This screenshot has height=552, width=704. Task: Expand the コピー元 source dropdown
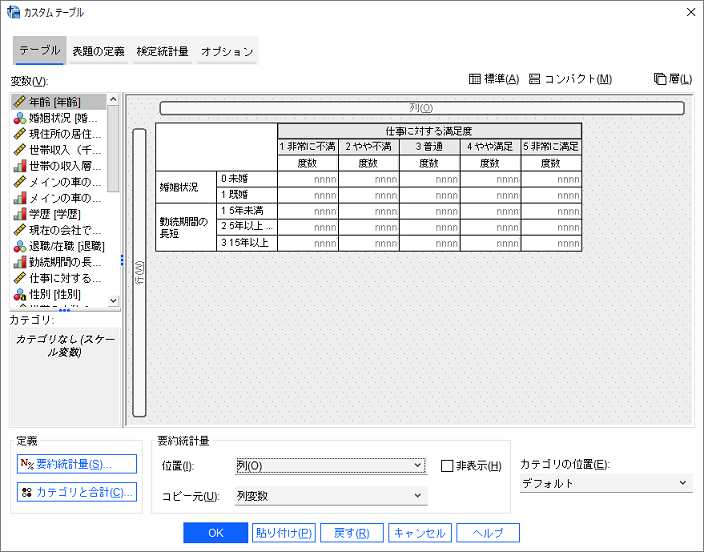pyautogui.click(x=331, y=496)
